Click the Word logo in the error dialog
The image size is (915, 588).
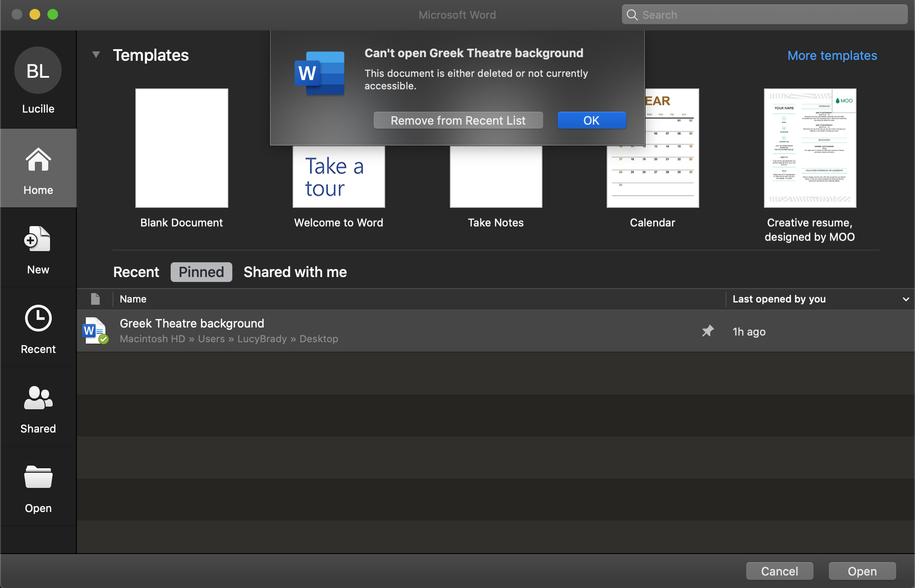pos(319,73)
